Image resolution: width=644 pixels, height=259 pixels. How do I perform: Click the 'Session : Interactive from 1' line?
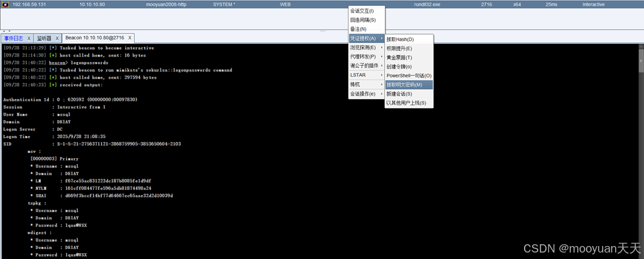(x=54, y=107)
